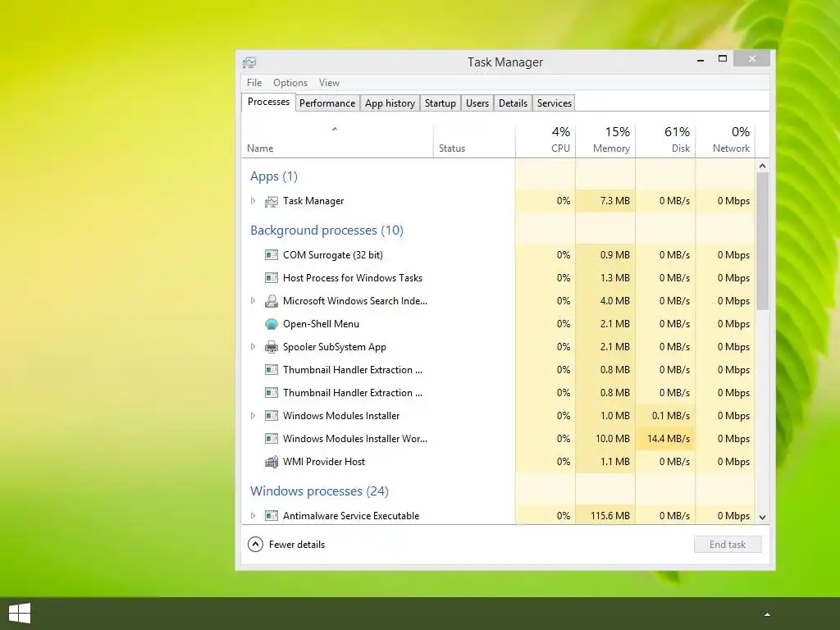This screenshot has height=630, width=840.
Task: Close the Task Manager window
Action: [752, 59]
